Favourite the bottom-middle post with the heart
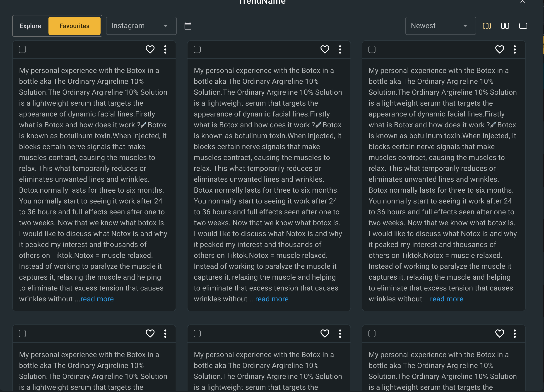544x392 pixels. (325, 334)
